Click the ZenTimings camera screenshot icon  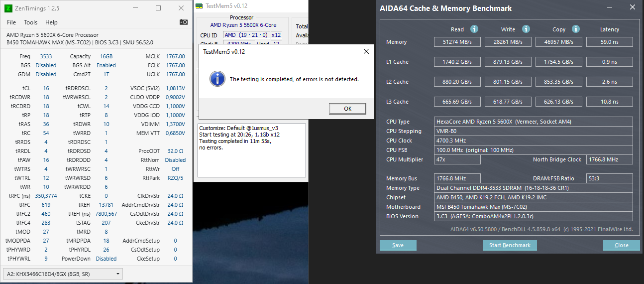pos(184,22)
